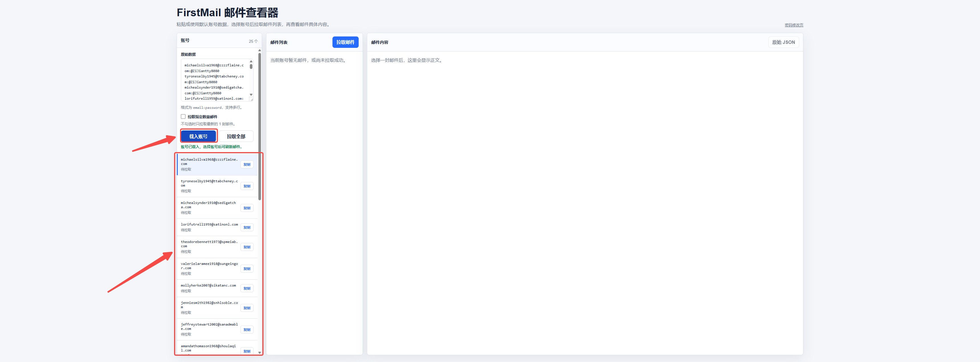Image resolution: width=980 pixels, height=362 pixels.
Task: Click the textarea scrollbar's down arrow
Action: (251, 95)
